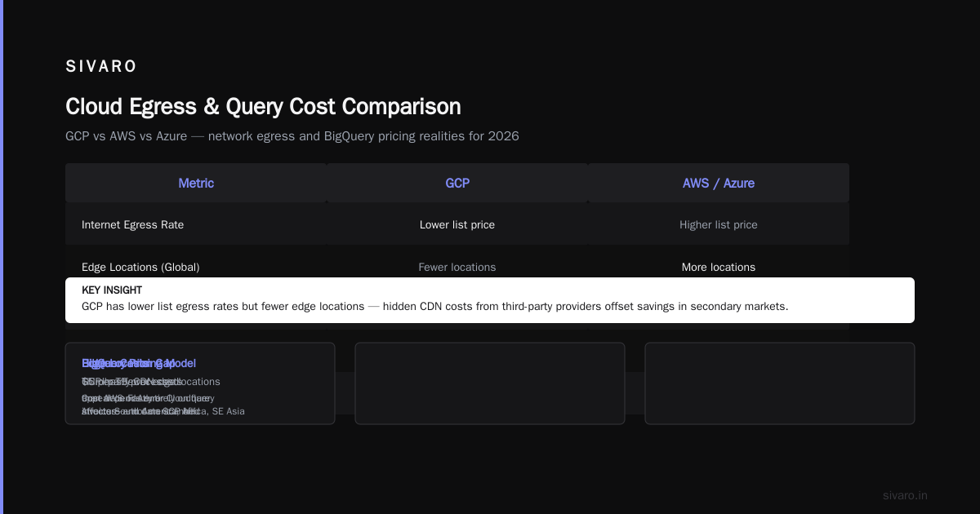Image resolution: width=980 pixels, height=514 pixels.
Task: Open the sivaro.in link
Action: pos(905,495)
